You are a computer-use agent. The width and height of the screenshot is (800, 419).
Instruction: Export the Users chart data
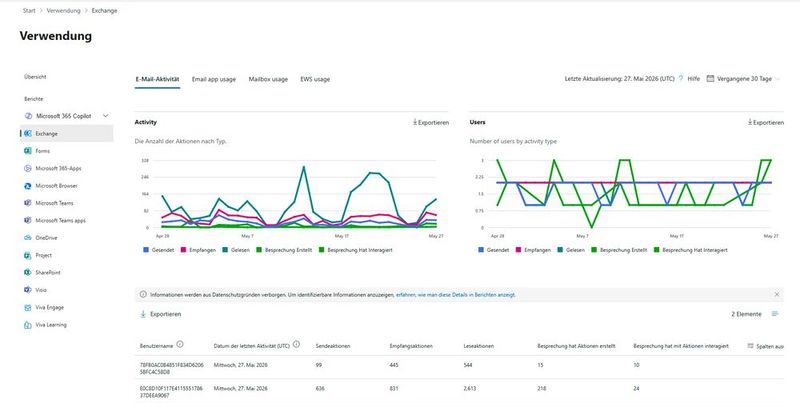766,122
